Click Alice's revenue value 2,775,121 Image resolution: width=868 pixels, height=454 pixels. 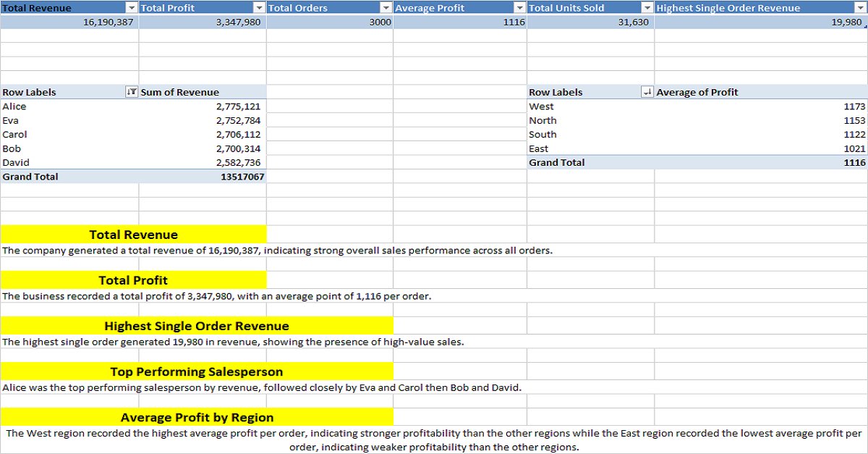coord(203,106)
